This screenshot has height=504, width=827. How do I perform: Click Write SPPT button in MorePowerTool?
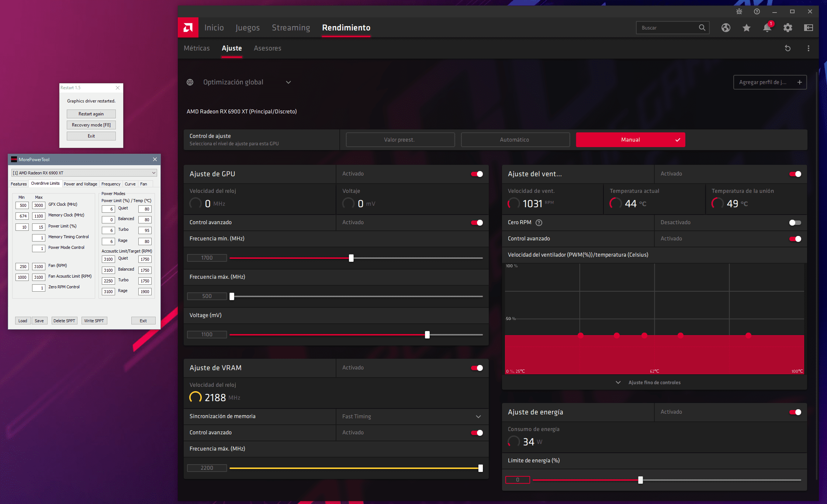[x=94, y=321]
